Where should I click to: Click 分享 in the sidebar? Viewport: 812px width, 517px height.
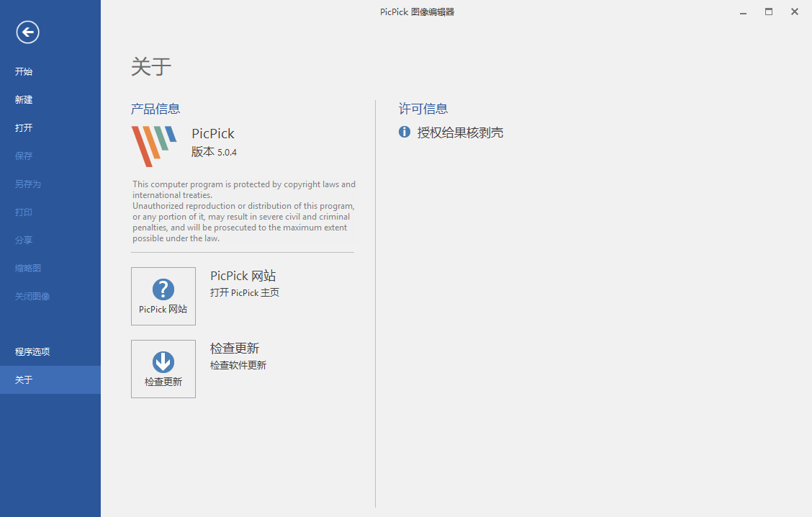[24, 240]
